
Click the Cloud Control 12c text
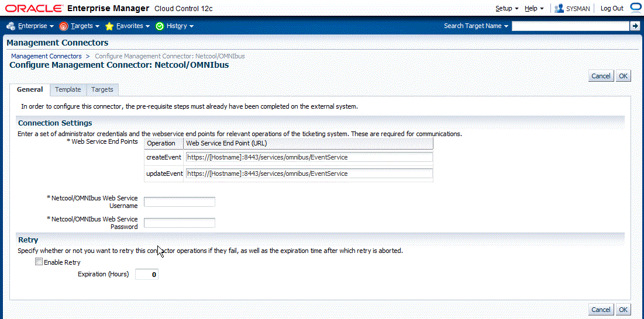184,8
